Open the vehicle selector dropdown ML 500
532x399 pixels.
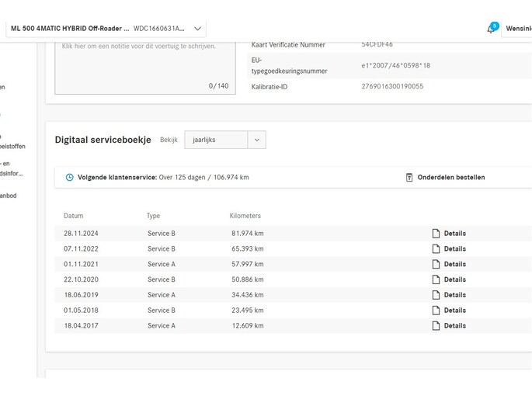106,29
